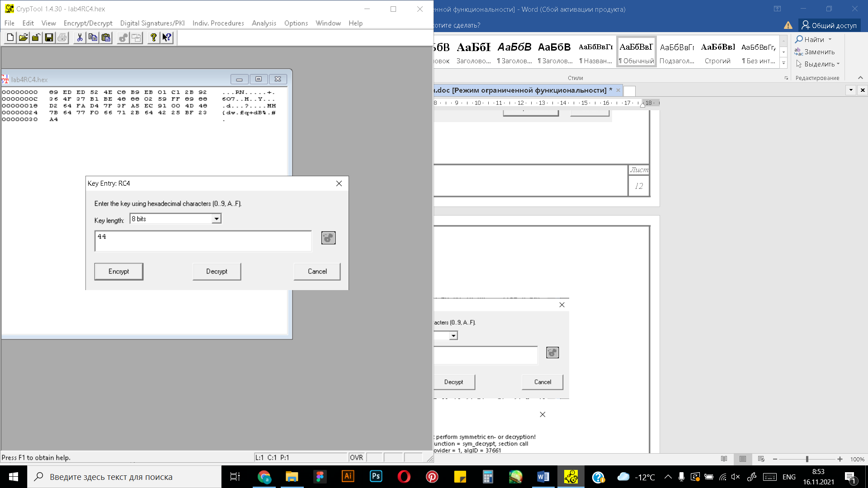Click the Windows search box

point(124,477)
